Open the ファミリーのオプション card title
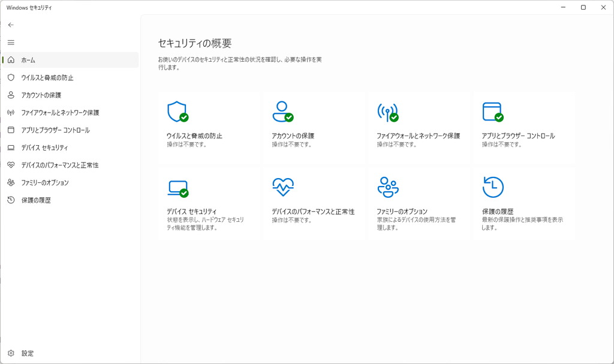This screenshot has height=364, width=614. pos(402,212)
